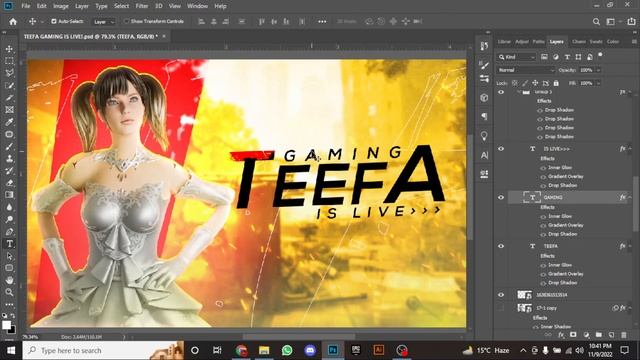Toggle Inner Glow effect on TEEFA layer
The image size is (640, 360).
click(543, 265)
